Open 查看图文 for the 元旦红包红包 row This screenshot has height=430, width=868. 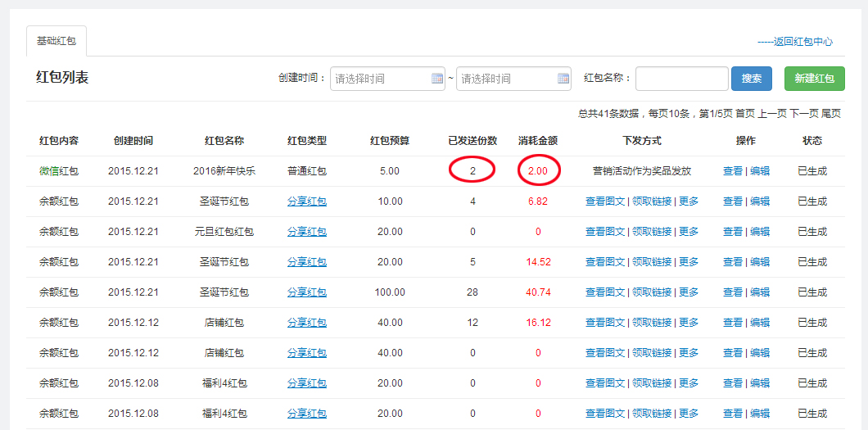point(605,232)
